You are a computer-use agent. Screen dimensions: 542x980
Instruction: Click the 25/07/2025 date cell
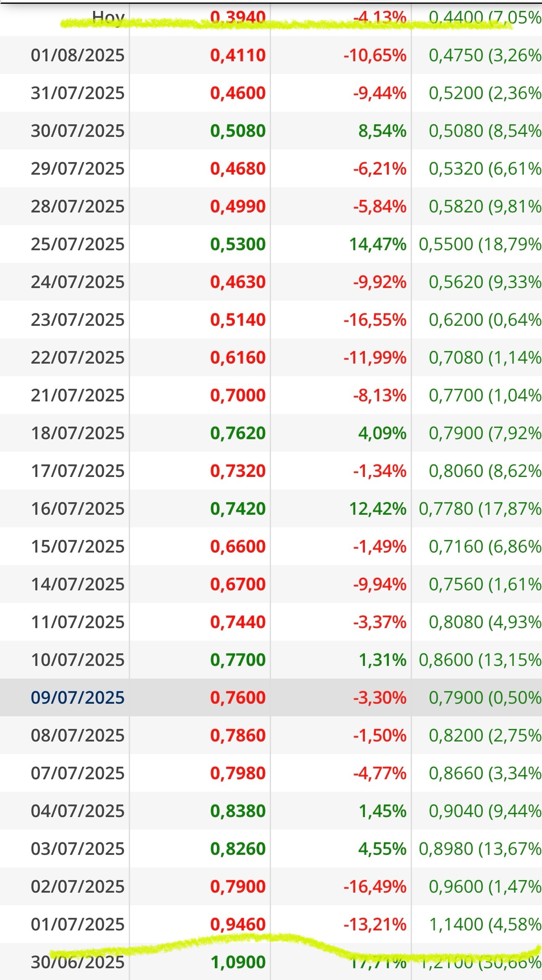(x=78, y=244)
